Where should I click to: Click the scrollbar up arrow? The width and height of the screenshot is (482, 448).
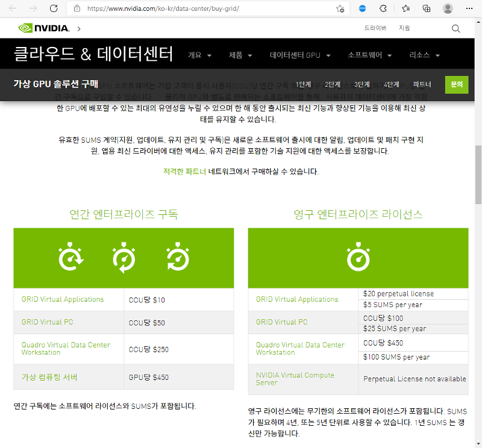(x=478, y=22)
